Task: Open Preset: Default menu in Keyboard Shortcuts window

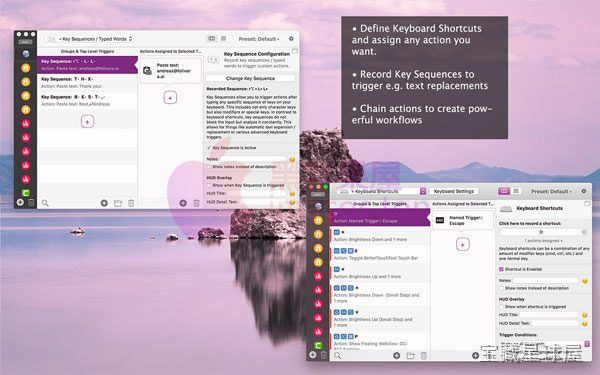Action: click(x=551, y=191)
